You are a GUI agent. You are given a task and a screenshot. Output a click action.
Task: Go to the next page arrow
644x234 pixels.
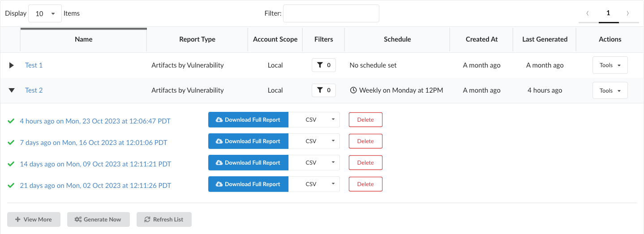628,13
